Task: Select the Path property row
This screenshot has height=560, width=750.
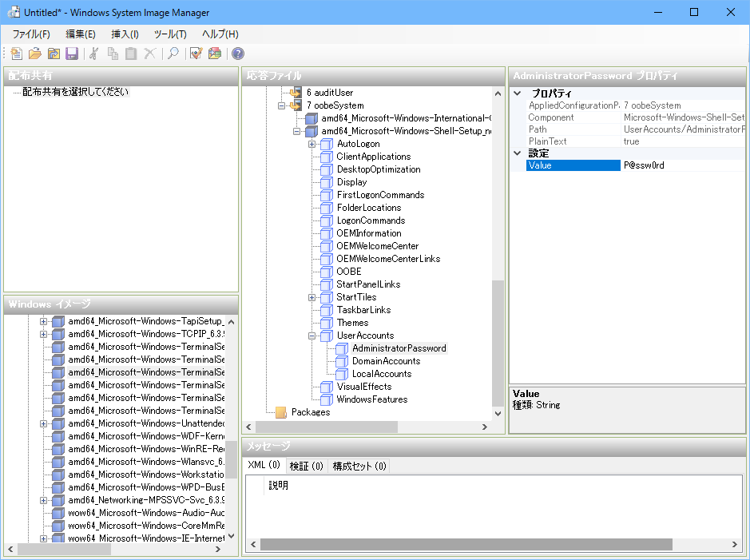Action: tap(636, 129)
